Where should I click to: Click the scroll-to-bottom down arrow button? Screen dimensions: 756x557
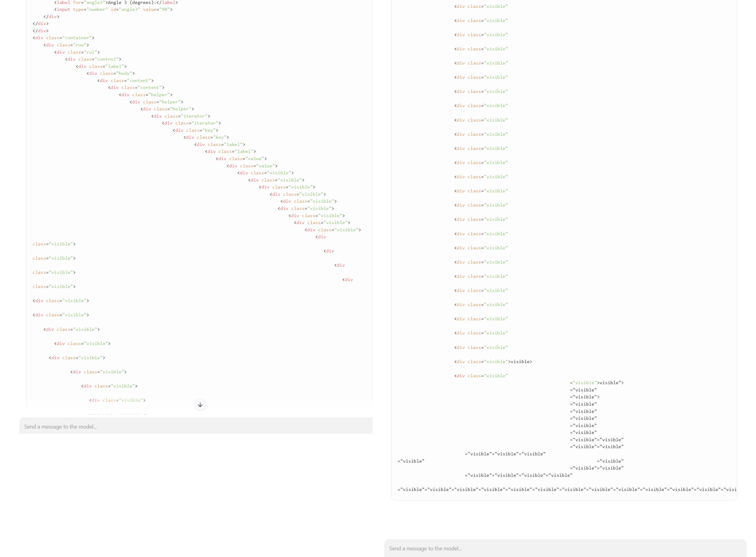[x=200, y=405]
